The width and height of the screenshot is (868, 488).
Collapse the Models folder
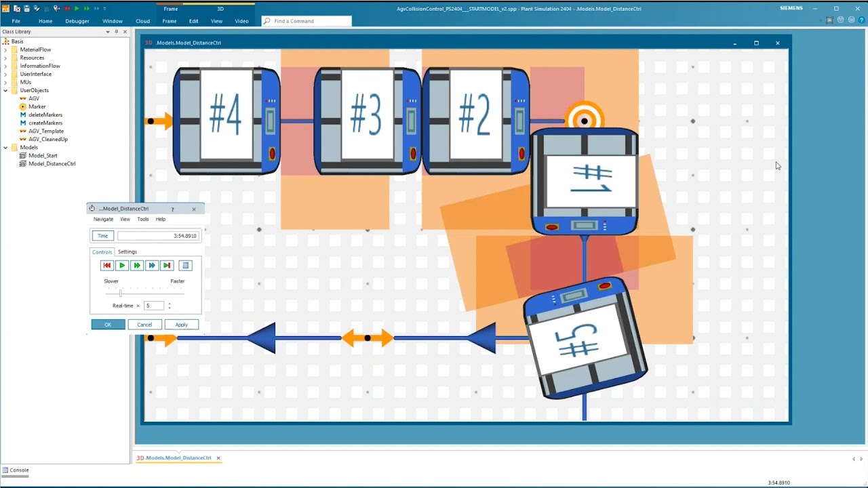5,147
